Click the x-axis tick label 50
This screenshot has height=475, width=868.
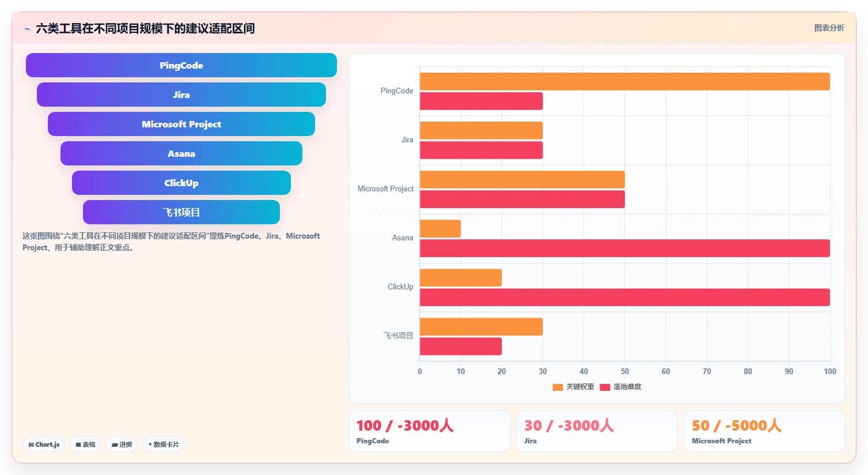click(x=625, y=371)
